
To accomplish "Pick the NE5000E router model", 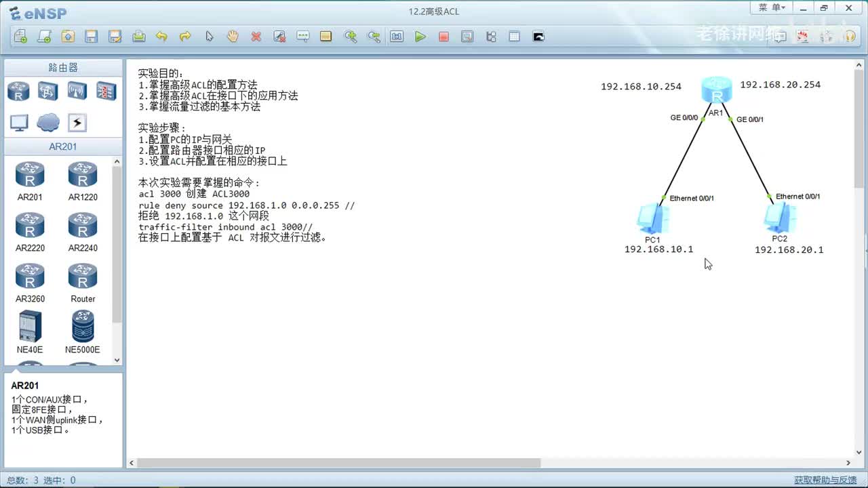I will coord(83,332).
